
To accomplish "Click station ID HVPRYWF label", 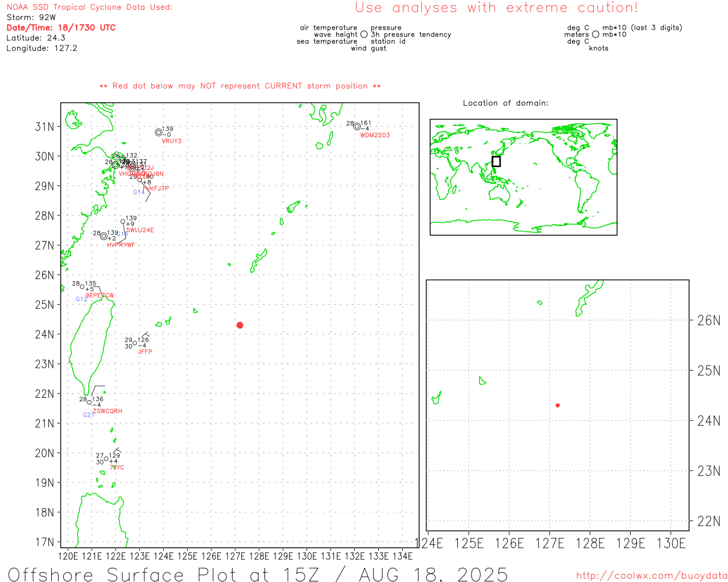I will coord(121,245).
